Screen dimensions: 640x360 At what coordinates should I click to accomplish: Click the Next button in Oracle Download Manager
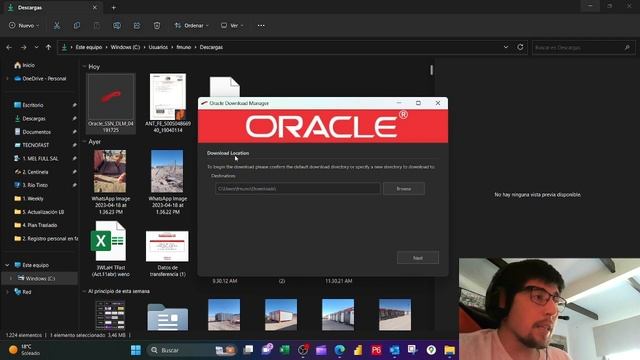tap(418, 258)
